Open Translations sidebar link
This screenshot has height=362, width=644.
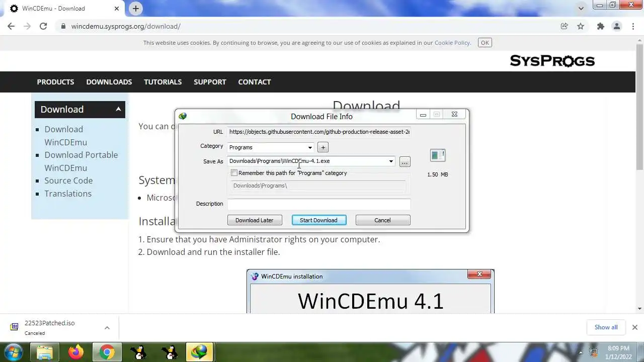click(x=68, y=194)
